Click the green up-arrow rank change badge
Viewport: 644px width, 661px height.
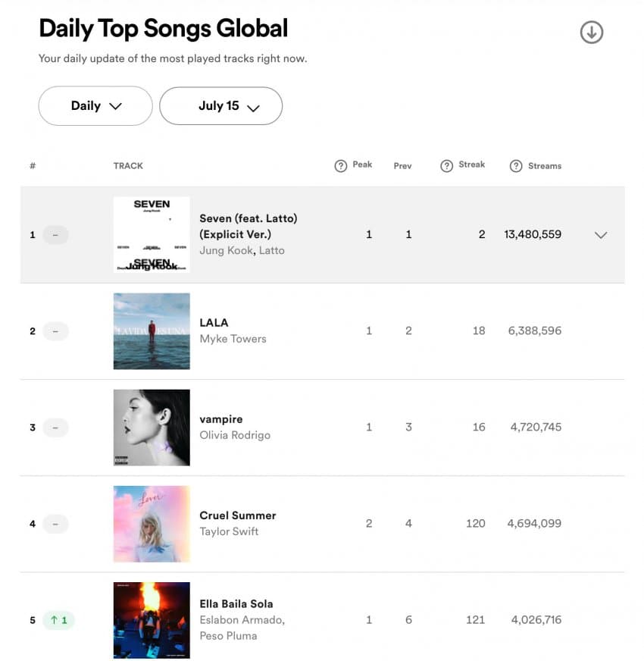click(x=58, y=620)
